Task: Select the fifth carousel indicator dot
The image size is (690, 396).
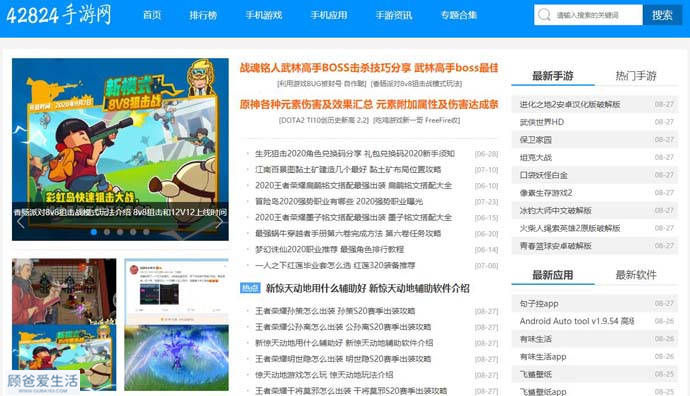Action: click(146, 232)
